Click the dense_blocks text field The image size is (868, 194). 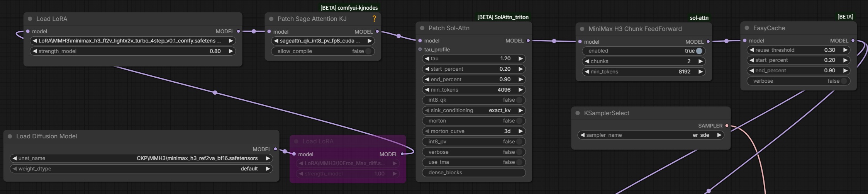[x=474, y=172]
